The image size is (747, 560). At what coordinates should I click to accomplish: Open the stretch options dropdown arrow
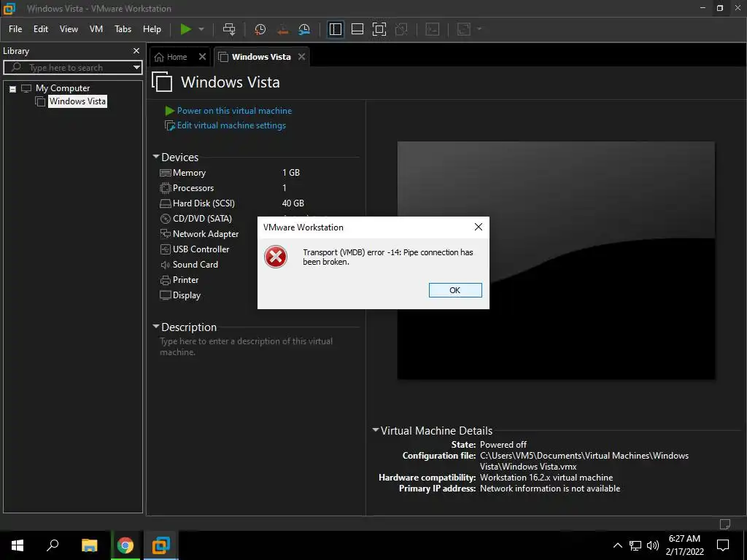tap(479, 29)
